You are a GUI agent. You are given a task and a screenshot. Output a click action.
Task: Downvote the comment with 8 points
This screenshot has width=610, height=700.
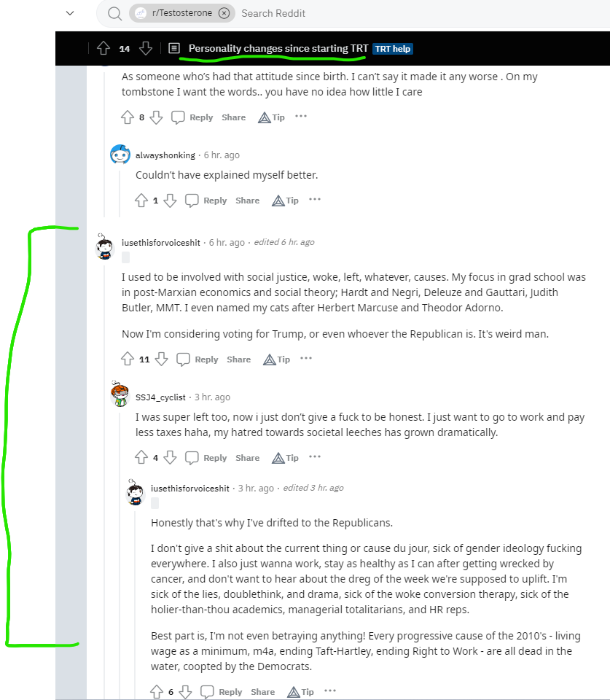pos(156,117)
